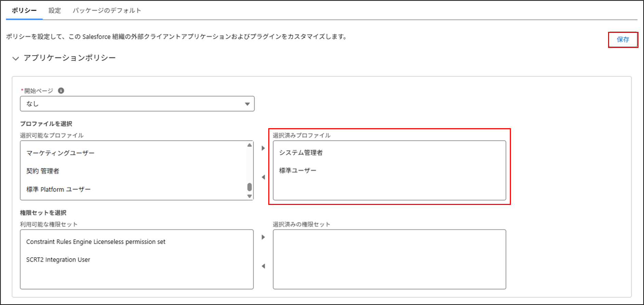Viewport: 644px width, 305px height.
Task: Click the 保存 button
Action: tap(623, 40)
